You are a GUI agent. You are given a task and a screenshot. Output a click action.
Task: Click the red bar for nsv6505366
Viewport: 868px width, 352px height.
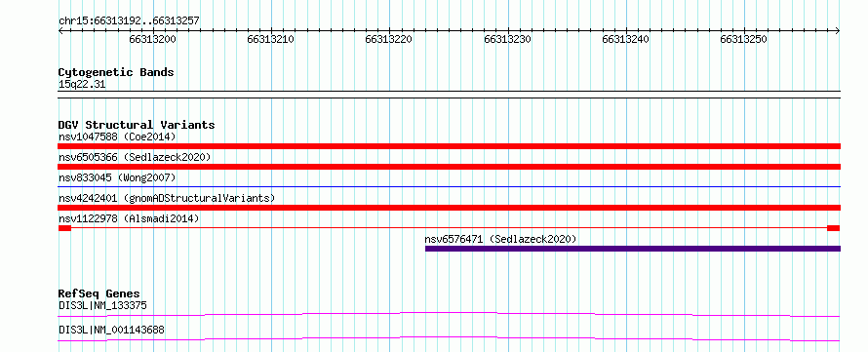tap(449, 167)
